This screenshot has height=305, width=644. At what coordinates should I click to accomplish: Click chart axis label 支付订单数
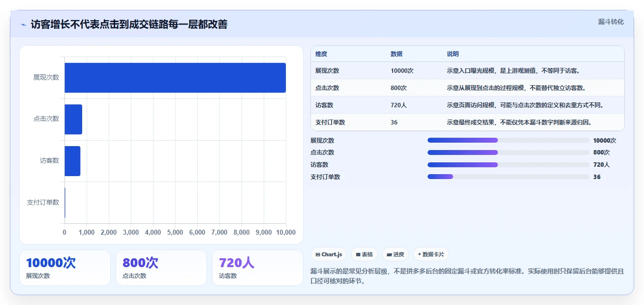43,203
